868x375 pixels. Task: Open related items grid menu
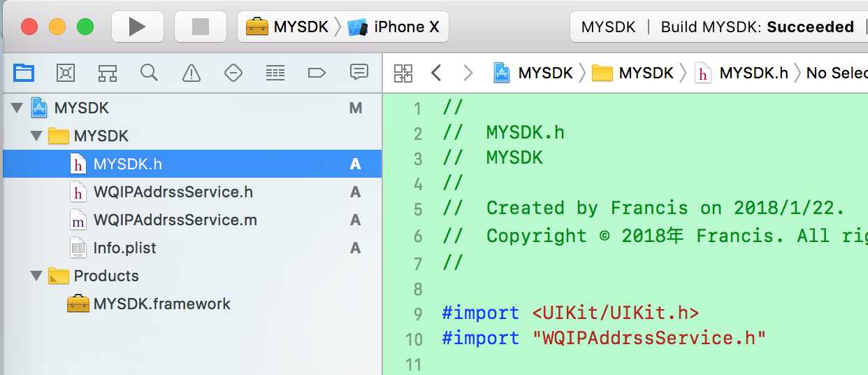(403, 73)
